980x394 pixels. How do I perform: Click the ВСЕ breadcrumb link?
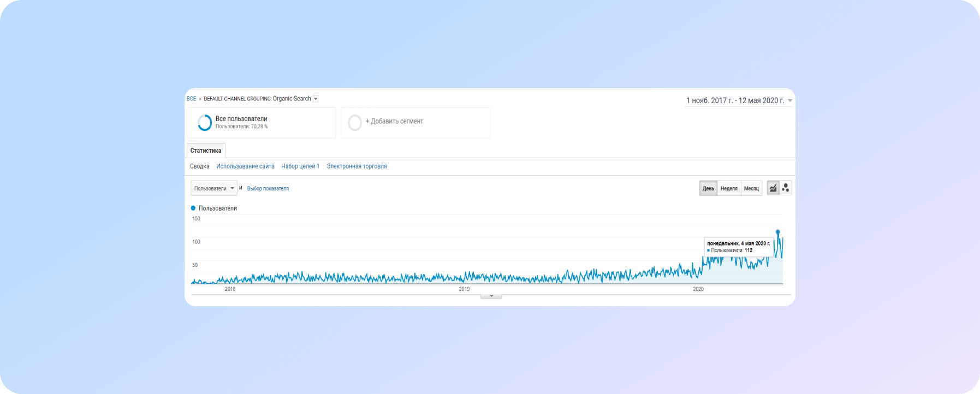(191, 99)
